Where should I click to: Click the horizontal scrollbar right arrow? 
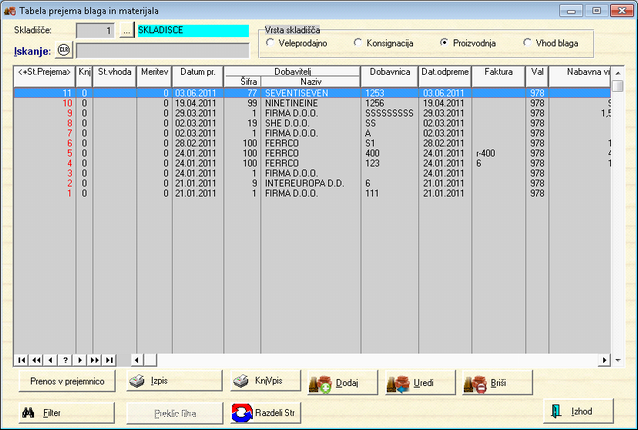pos(604,359)
